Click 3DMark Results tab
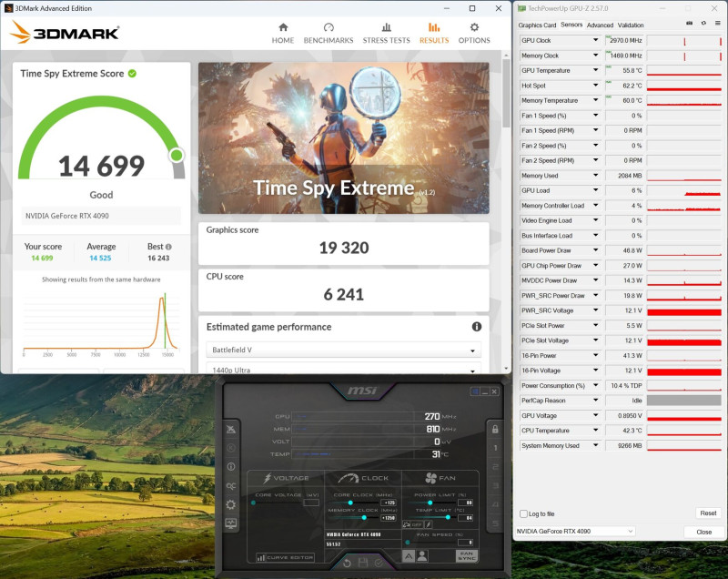 tap(434, 34)
